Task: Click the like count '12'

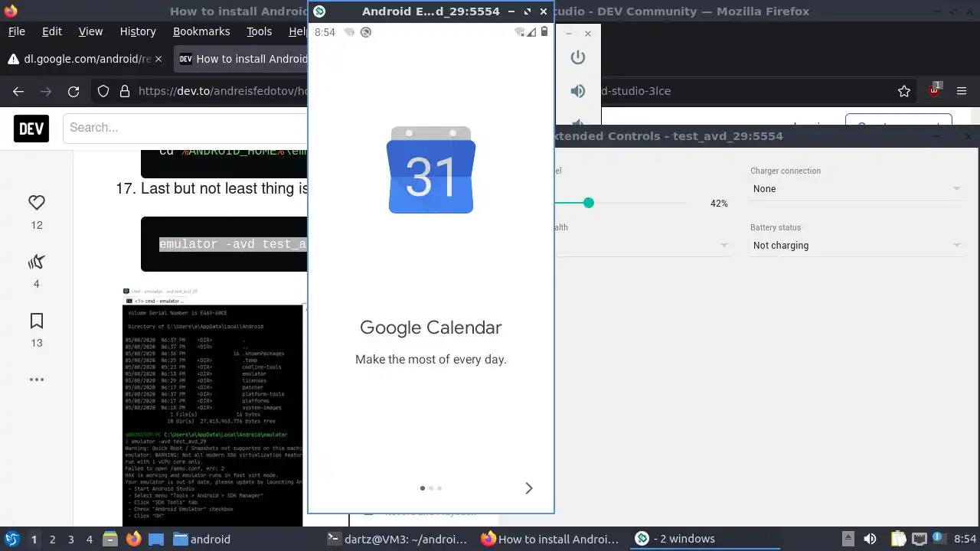Action: (37, 225)
